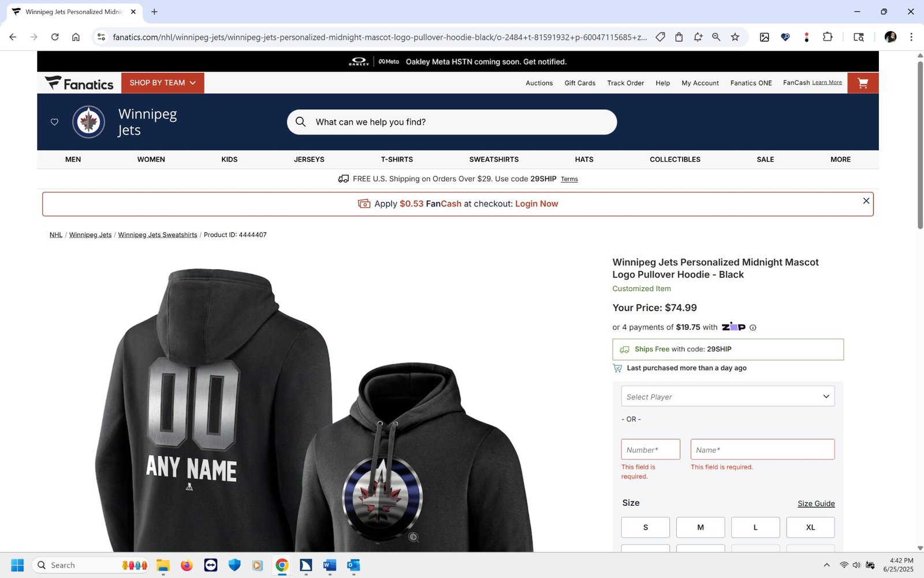The image size is (924, 578).
Task: Open Fanatics ONE link
Action: coord(751,83)
